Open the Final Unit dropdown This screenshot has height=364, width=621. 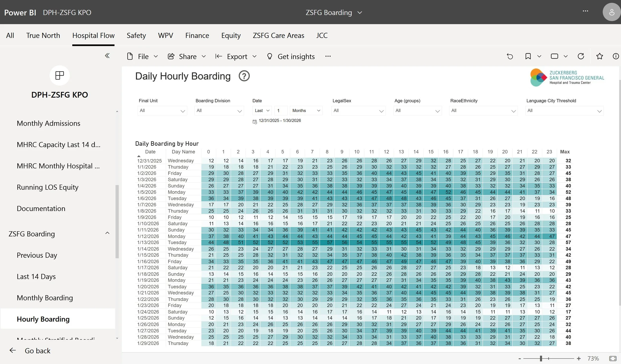(162, 111)
